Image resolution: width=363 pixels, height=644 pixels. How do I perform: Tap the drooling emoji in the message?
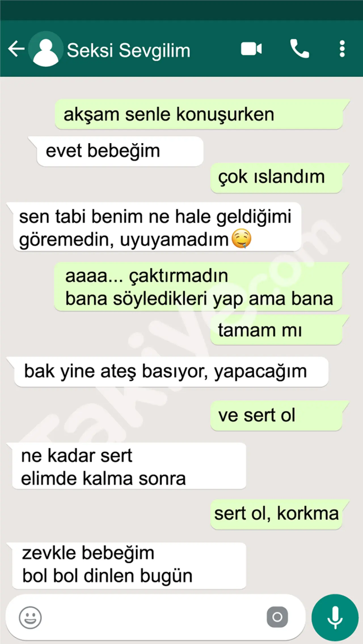[241, 238]
